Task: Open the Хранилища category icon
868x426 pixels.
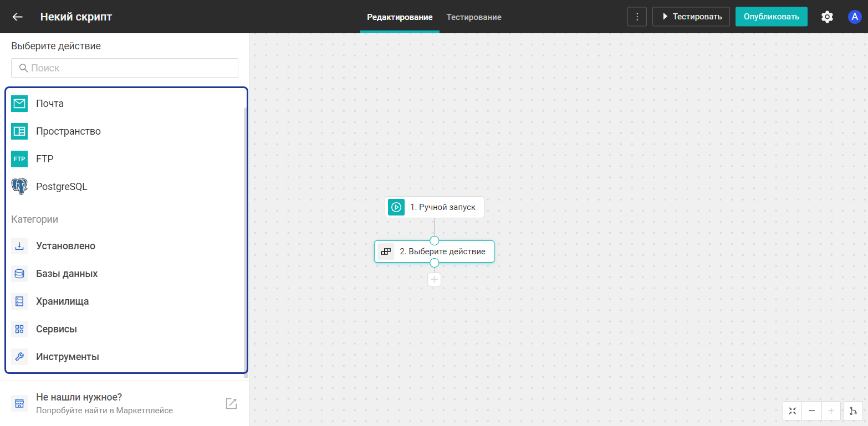Action: click(x=19, y=301)
